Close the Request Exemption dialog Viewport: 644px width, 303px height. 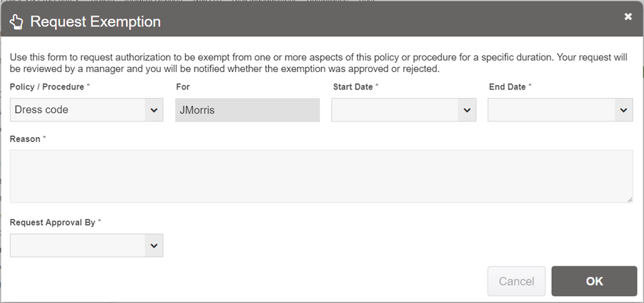pos(628,17)
